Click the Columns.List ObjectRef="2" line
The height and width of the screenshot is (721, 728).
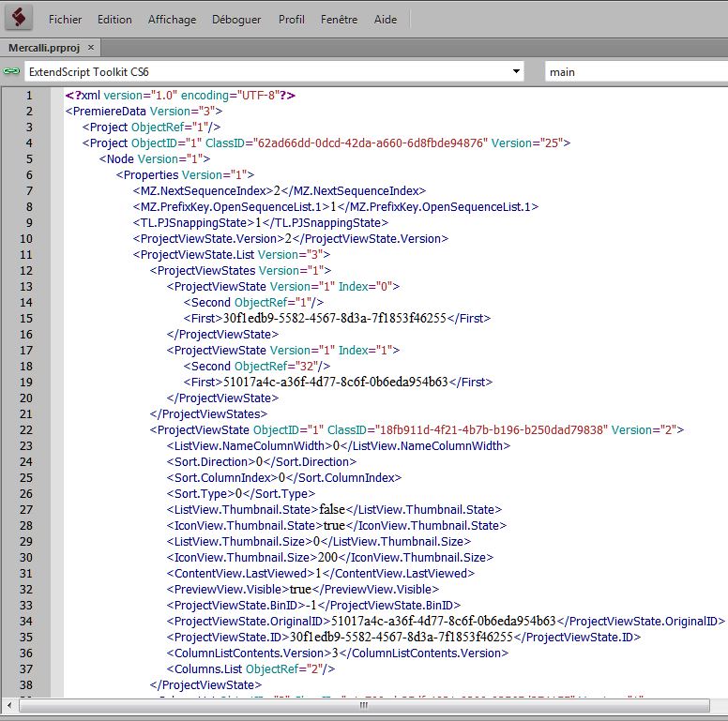[x=250, y=669]
